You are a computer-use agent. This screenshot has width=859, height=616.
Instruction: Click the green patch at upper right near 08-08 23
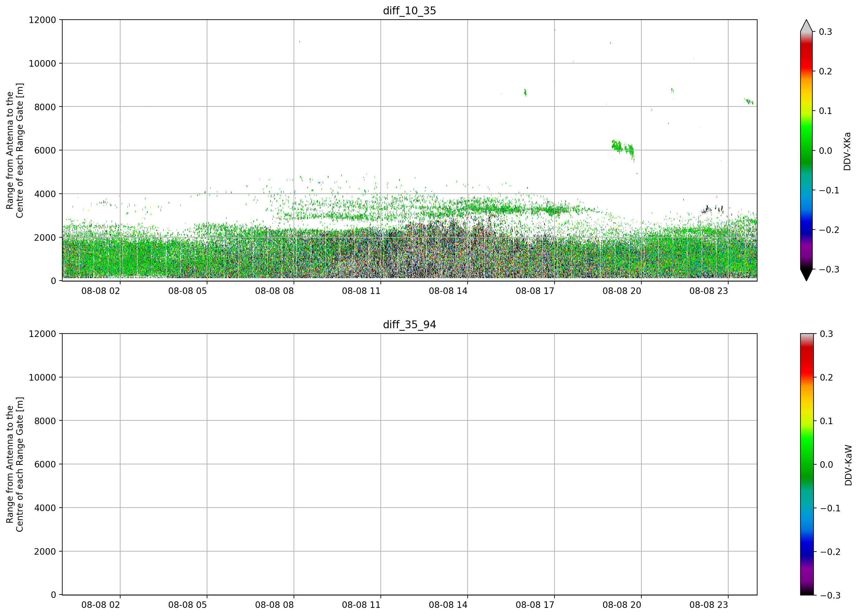[749, 101]
